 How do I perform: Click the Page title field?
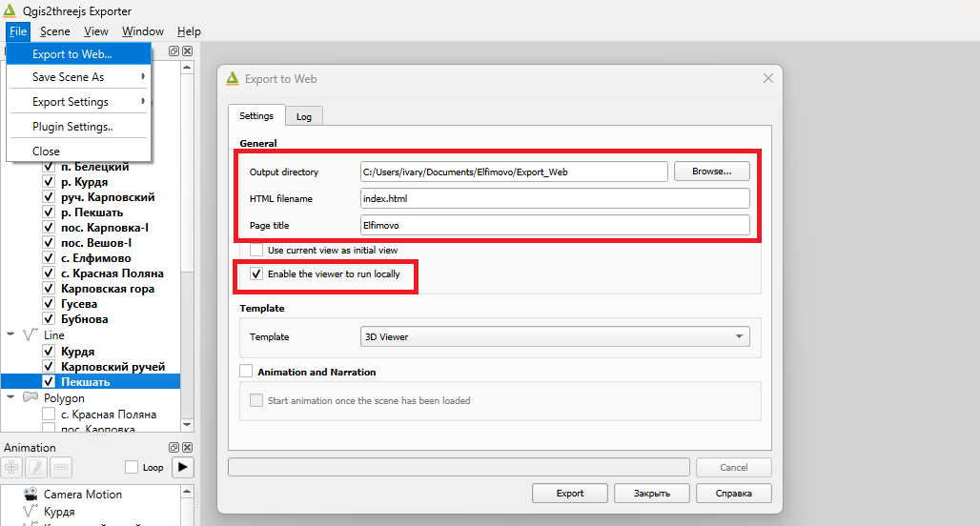[555, 225]
